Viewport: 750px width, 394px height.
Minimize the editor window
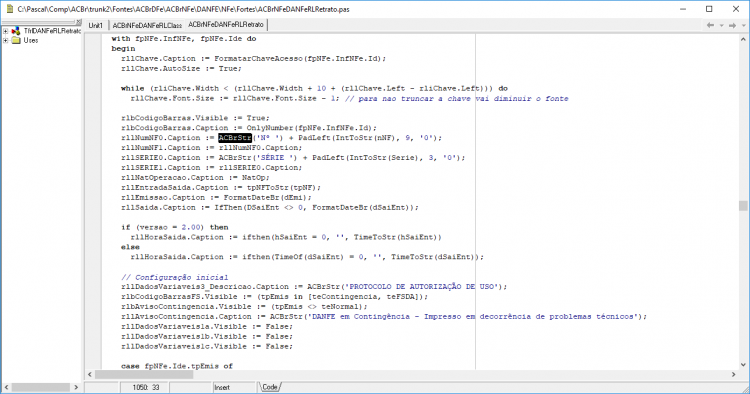click(683, 9)
